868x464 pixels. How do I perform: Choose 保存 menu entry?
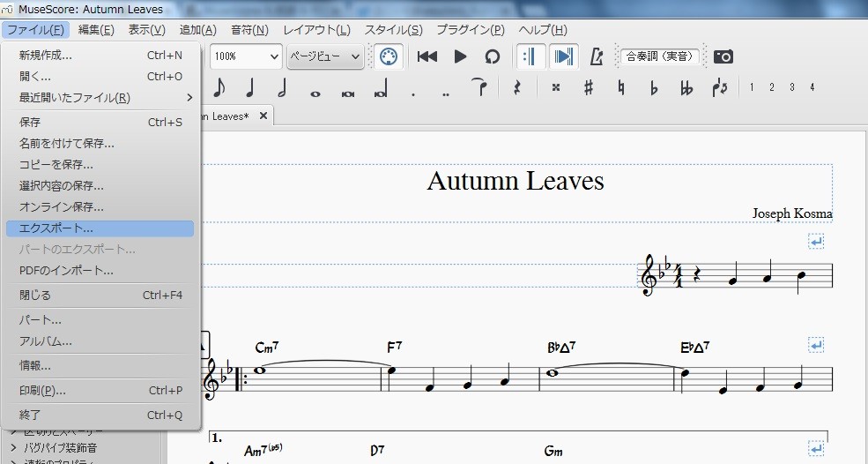click(x=100, y=122)
